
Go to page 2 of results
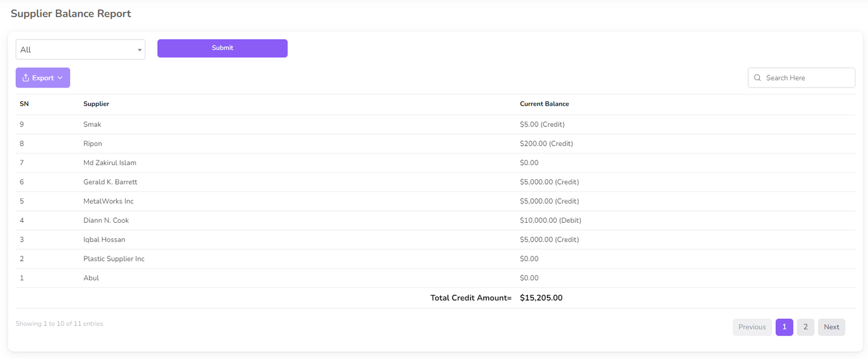click(x=805, y=327)
